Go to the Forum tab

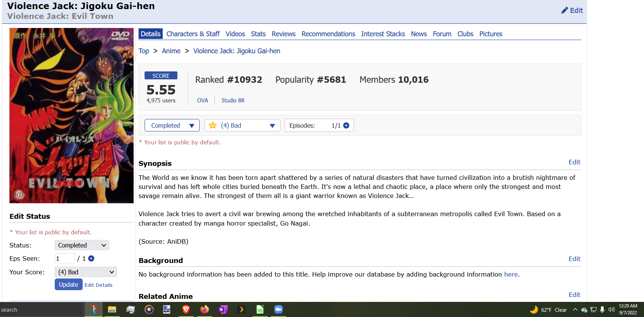442,34
